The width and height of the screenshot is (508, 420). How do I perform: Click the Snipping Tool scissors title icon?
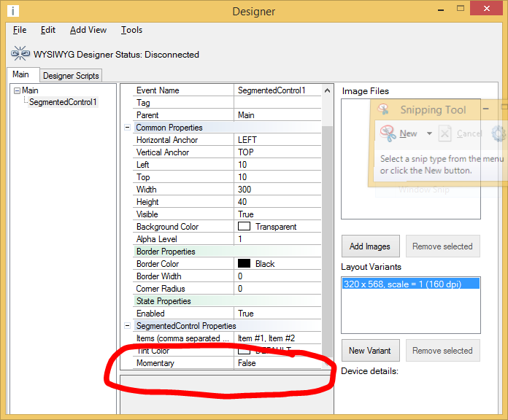coord(383,109)
